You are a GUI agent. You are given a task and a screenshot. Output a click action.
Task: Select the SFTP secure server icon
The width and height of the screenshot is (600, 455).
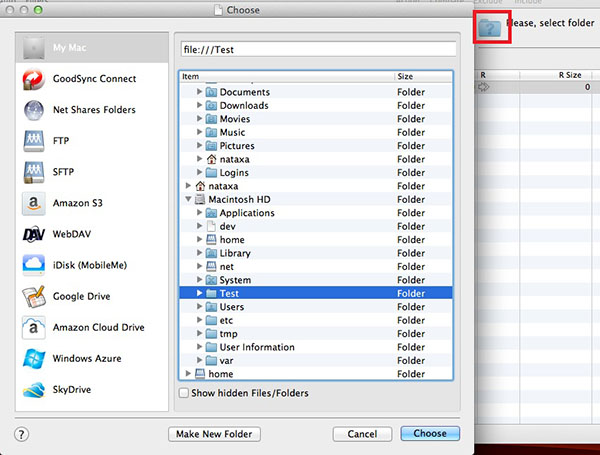[34, 172]
